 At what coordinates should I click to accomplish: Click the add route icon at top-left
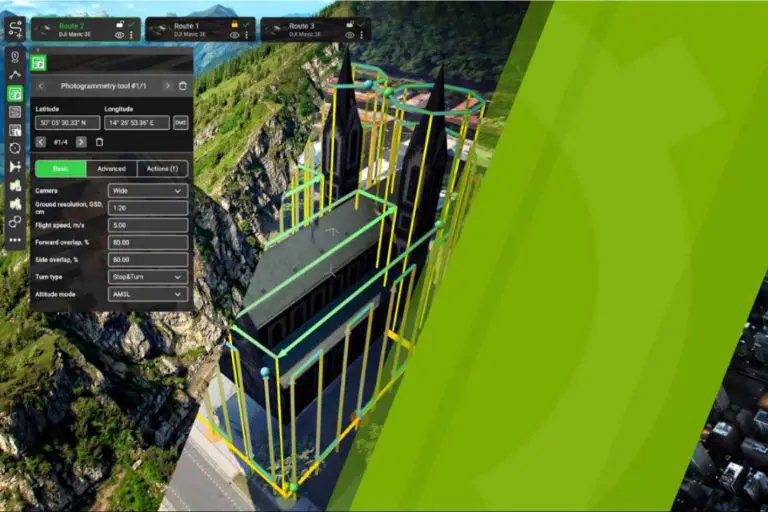coord(14,30)
